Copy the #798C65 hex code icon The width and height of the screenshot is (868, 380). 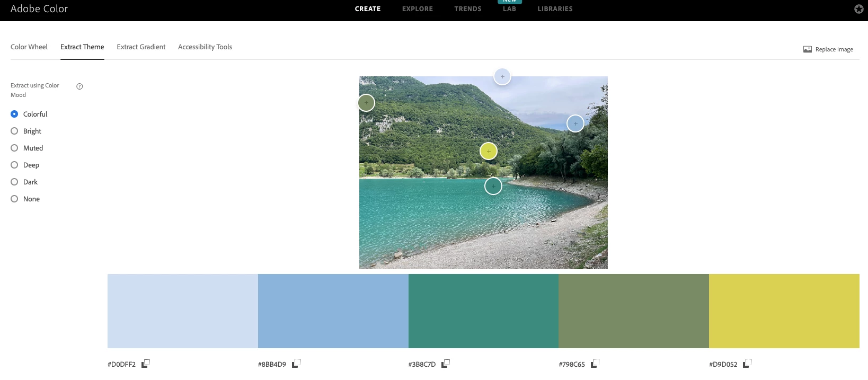point(595,364)
